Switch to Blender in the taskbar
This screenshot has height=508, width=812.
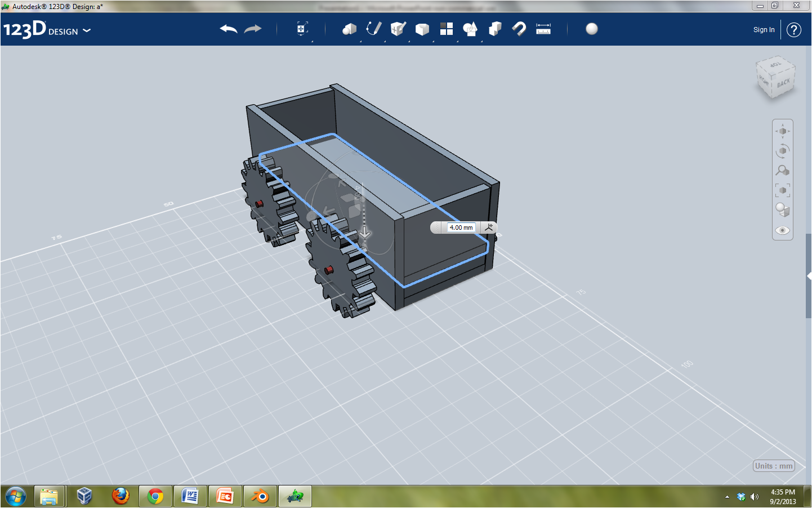click(260, 497)
